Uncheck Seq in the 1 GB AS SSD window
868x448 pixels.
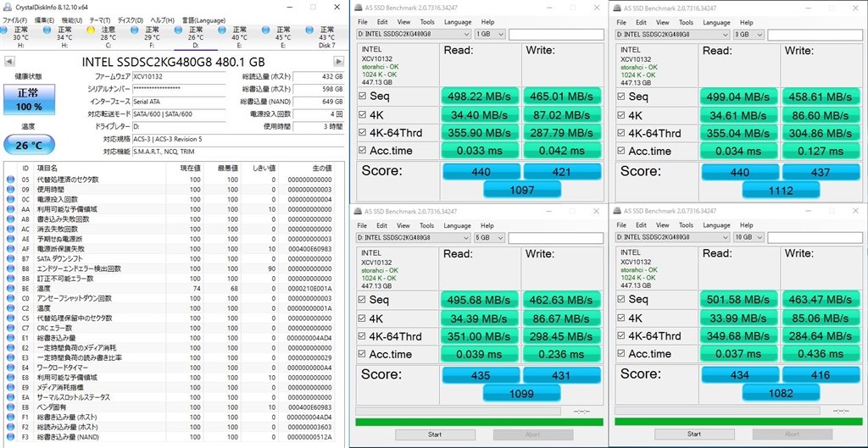[x=363, y=96]
